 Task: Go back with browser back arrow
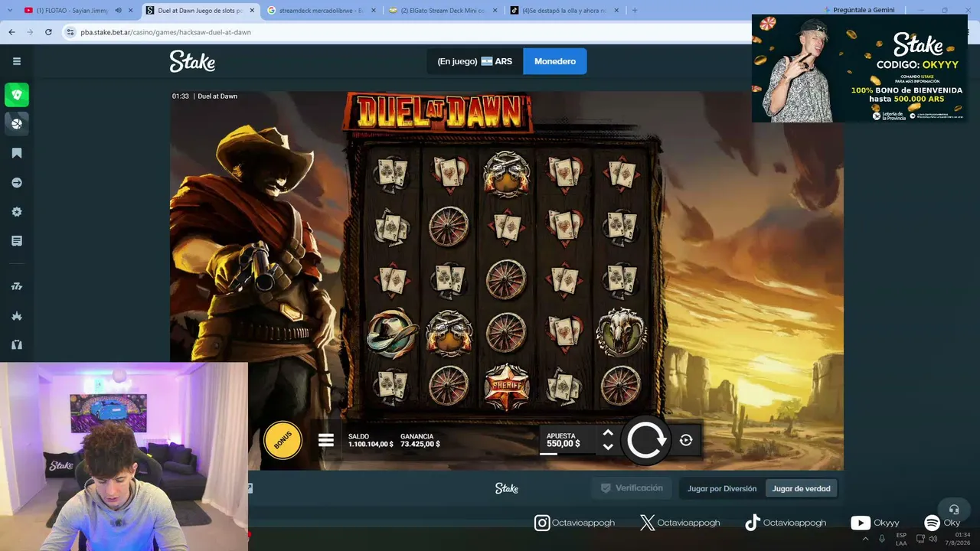coord(11,32)
